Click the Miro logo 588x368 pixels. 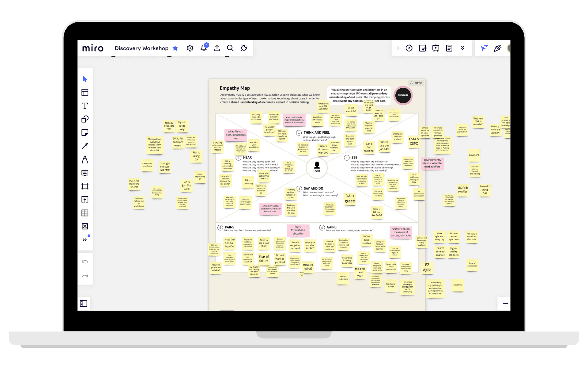click(x=93, y=48)
